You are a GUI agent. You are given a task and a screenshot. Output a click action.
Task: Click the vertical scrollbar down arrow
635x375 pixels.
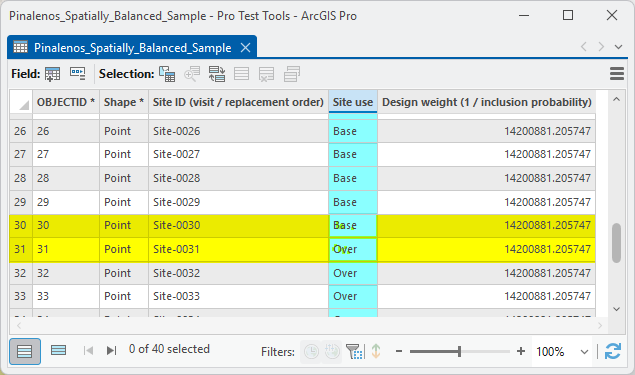[x=616, y=309]
